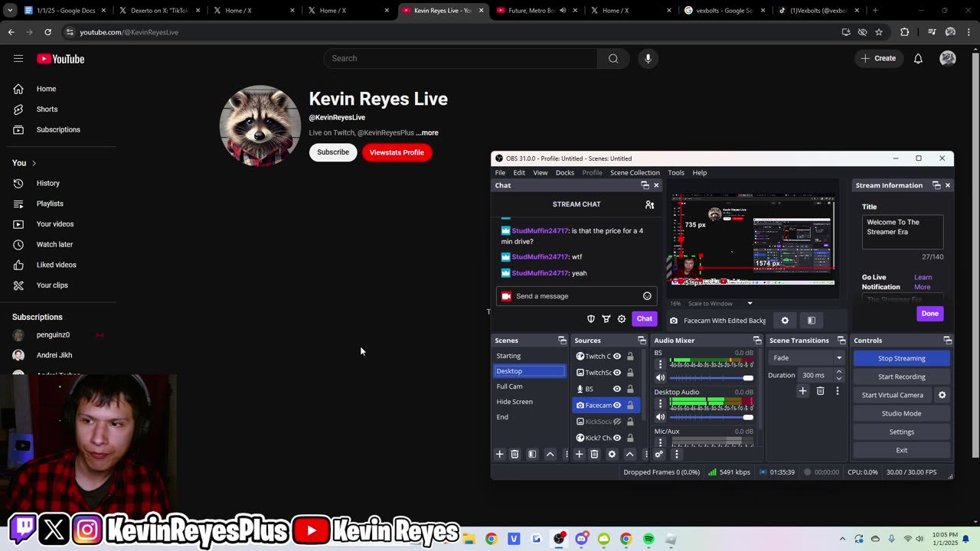This screenshot has width=980, height=551.
Task: Delete the selected source with trash icon
Action: point(594,455)
